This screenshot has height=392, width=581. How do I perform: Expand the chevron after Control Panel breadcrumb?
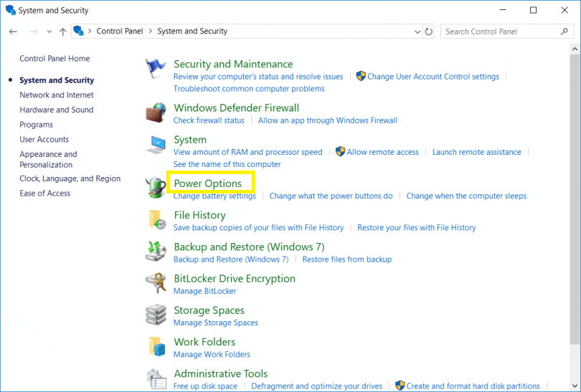(151, 31)
